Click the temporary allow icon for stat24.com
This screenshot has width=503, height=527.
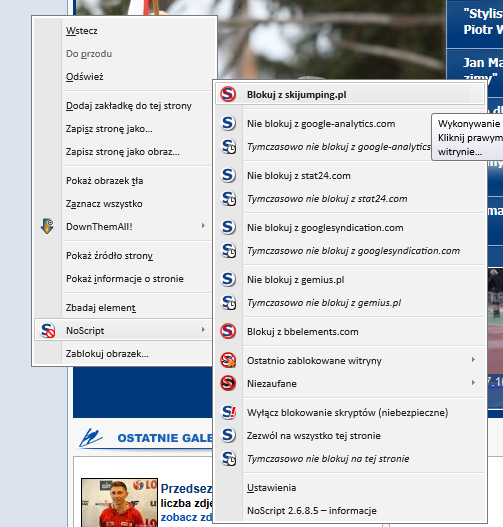pyautogui.click(x=228, y=198)
